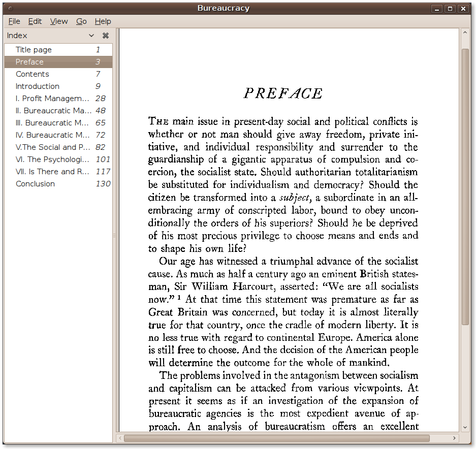Go to Introduction on page 9
Screen dimensions: 476x449
pyautogui.click(x=38, y=86)
